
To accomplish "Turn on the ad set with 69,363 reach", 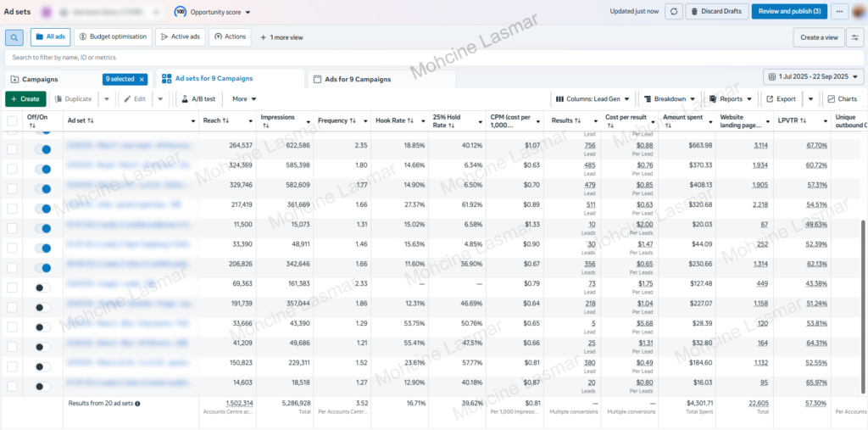I will (x=41, y=288).
